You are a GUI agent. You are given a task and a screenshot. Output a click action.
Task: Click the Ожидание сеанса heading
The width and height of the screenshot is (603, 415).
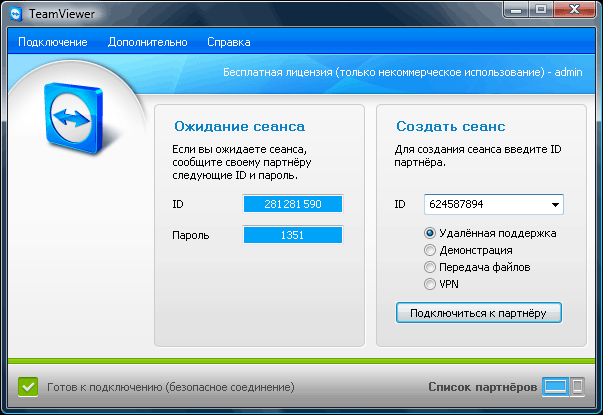tap(240, 127)
